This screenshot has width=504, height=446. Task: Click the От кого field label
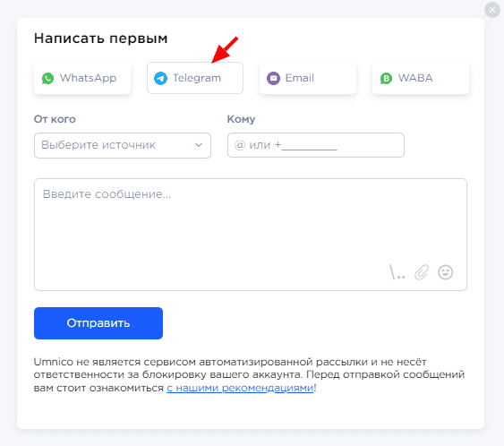pyautogui.click(x=55, y=119)
